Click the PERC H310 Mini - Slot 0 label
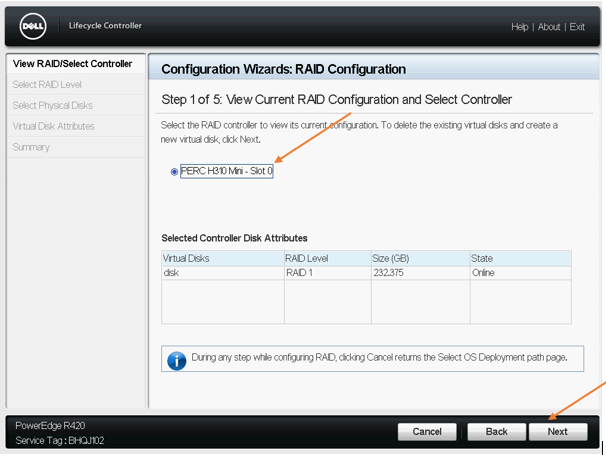 tap(226, 171)
